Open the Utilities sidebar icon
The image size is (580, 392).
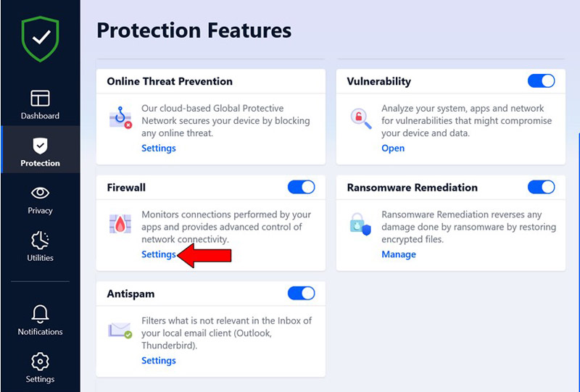(x=40, y=241)
